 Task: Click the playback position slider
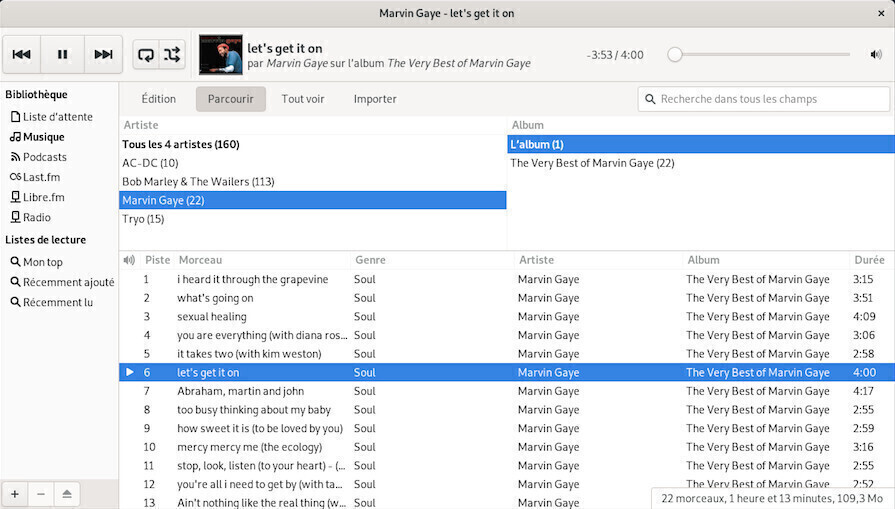click(x=760, y=55)
